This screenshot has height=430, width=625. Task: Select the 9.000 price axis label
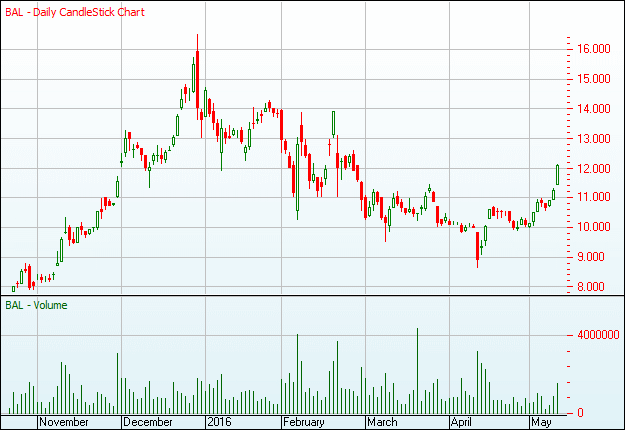click(591, 257)
